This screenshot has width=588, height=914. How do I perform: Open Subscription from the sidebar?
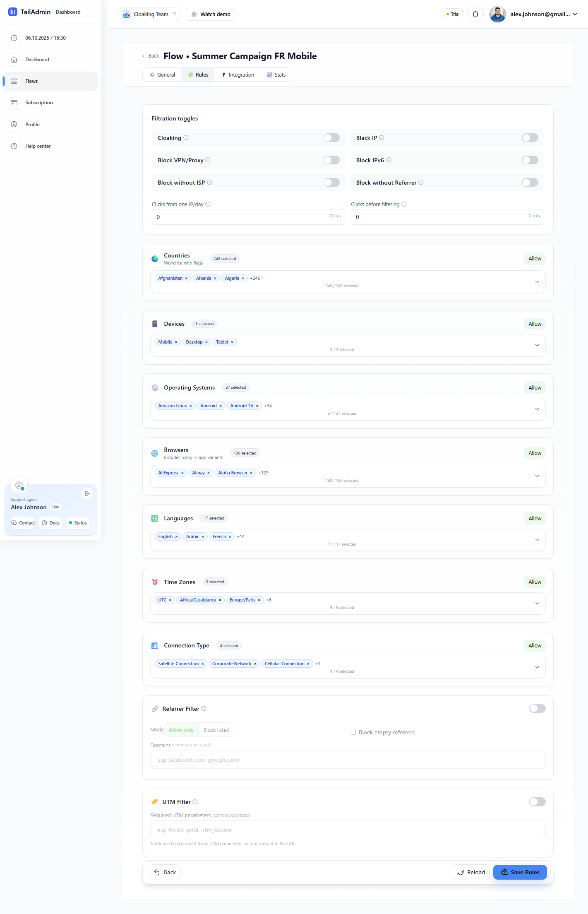[x=39, y=103]
